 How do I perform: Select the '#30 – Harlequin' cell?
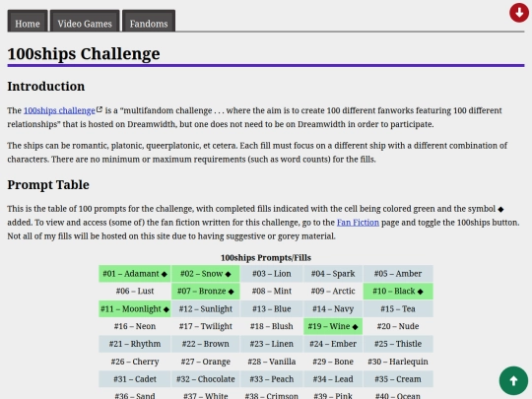point(398,362)
